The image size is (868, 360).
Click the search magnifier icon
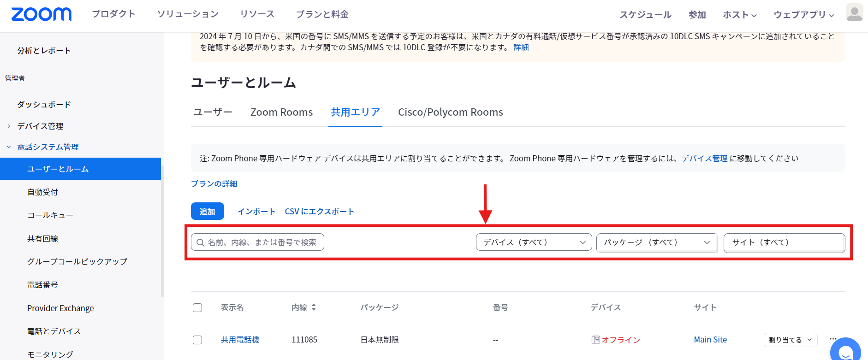pos(200,242)
